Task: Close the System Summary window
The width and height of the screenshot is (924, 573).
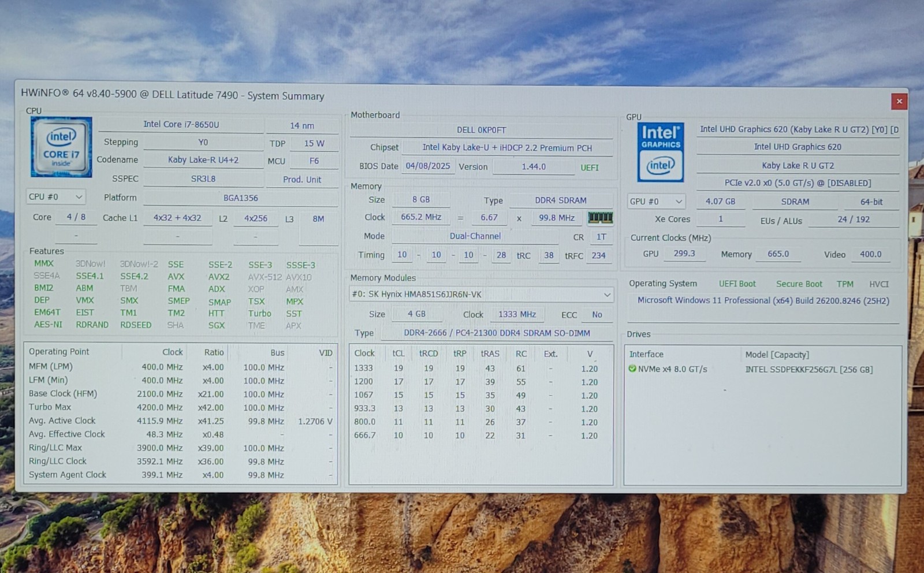Action: tap(899, 101)
